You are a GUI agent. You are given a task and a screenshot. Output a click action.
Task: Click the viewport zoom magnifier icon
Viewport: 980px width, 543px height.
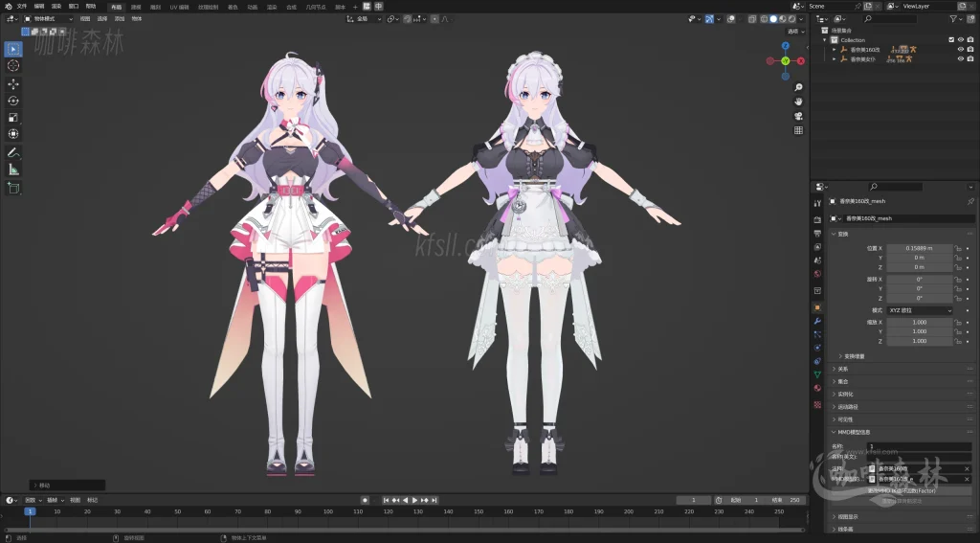click(798, 87)
